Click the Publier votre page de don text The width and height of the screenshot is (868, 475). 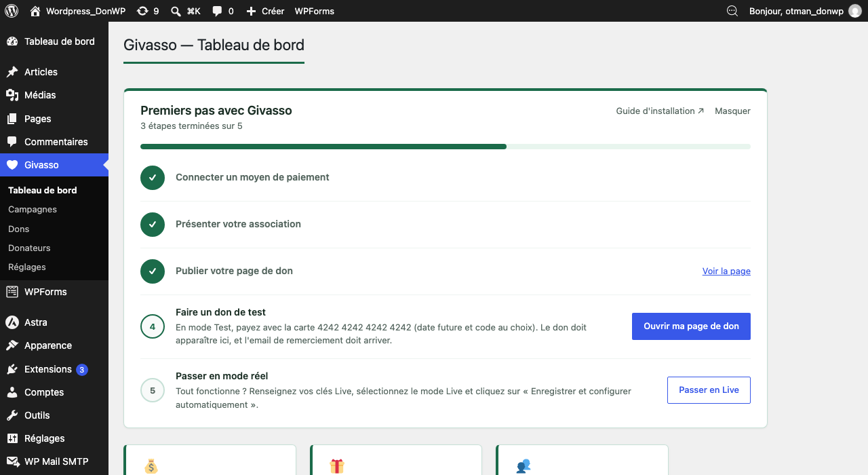(234, 271)
